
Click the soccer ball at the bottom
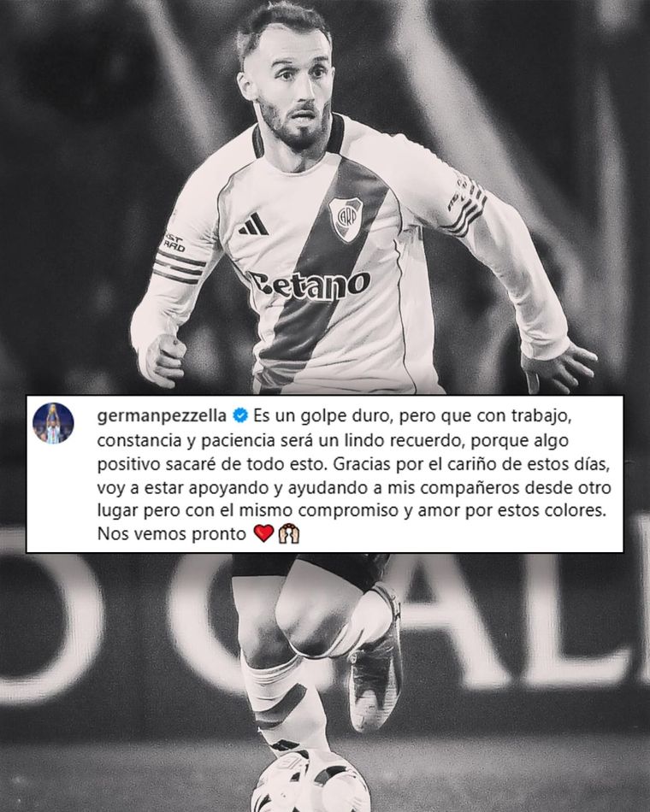coord(310,782)
